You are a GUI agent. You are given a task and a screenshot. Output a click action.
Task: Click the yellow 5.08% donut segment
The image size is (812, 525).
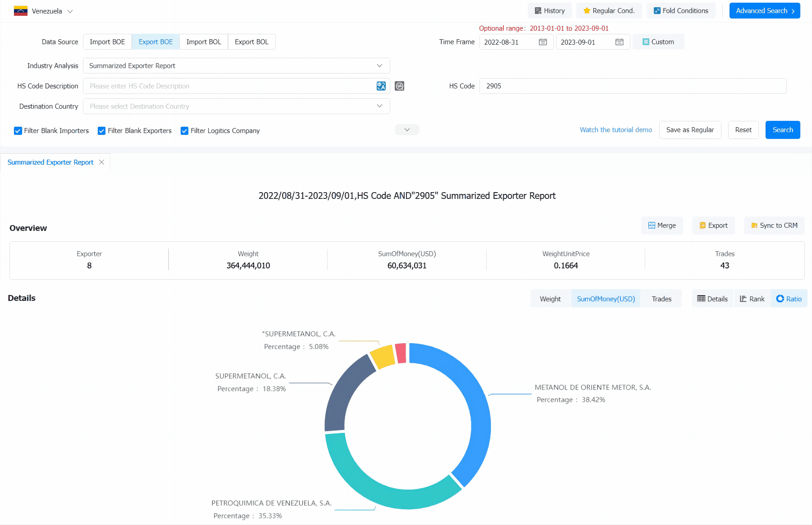pos(383,357)
